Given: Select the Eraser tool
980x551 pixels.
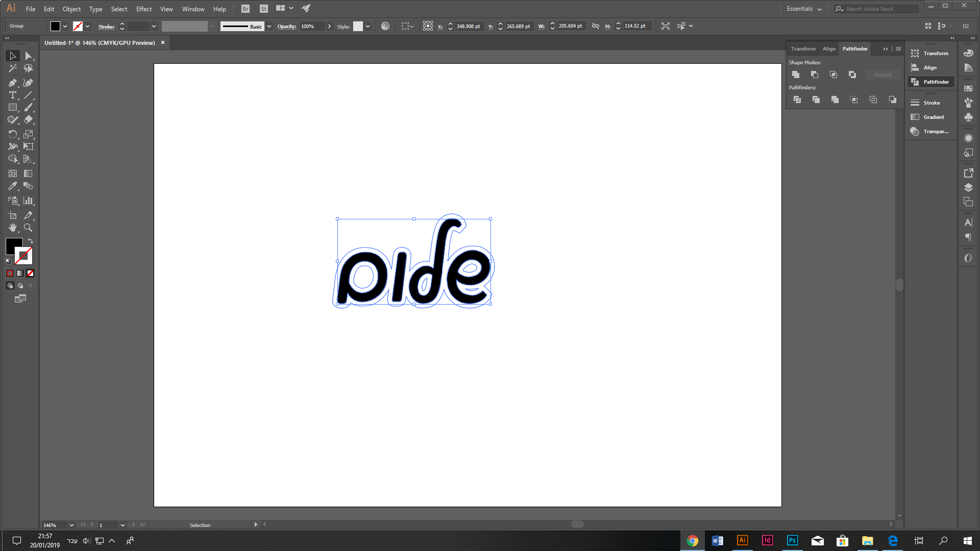Looking at the screenshot, I should (28, 120).
